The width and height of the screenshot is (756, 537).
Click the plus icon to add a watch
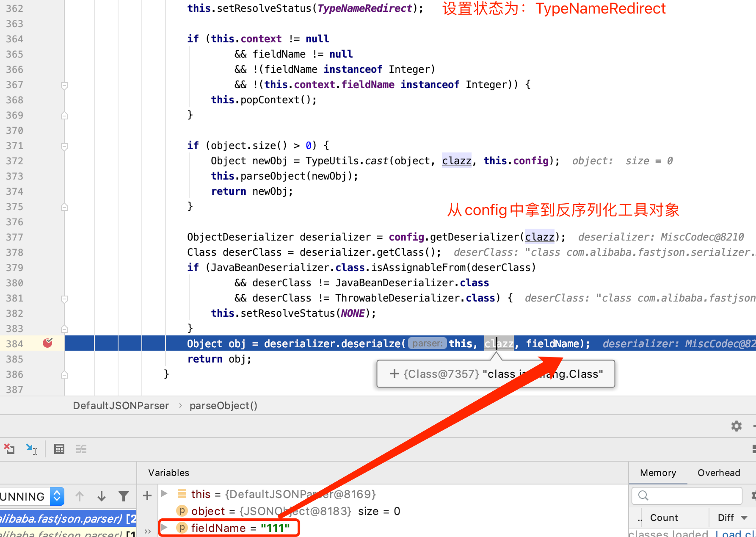pyautogui.click(x=146, y=496)
